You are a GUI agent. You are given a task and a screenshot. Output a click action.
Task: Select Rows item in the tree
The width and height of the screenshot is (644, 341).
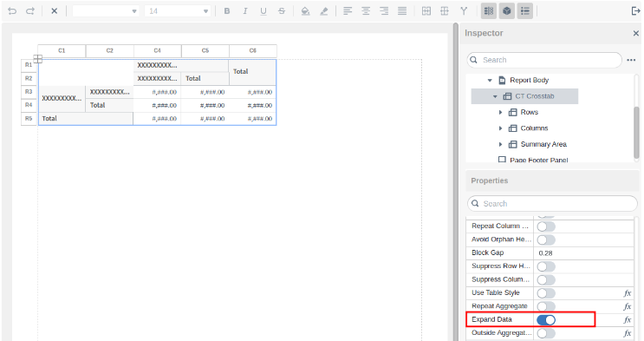(x=529, y=112)
